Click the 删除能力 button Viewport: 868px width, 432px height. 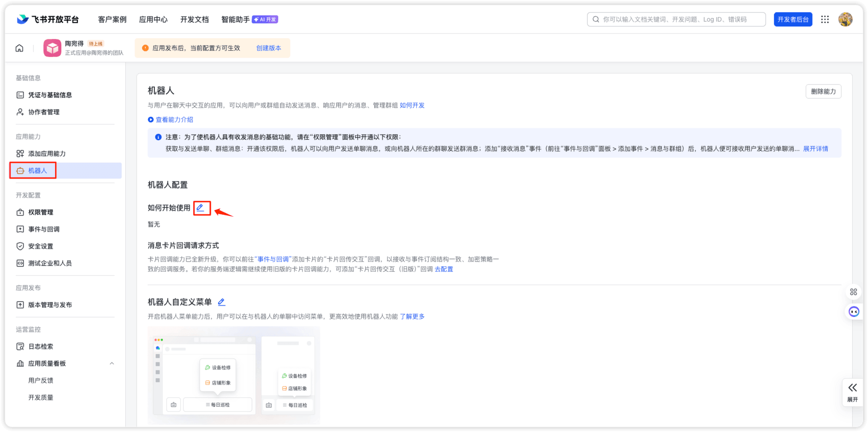(x=823, y=91)
